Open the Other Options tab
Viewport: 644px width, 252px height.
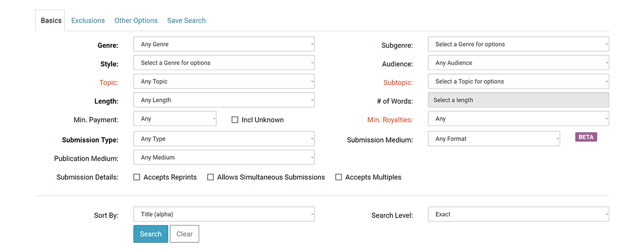pyautogui.click(x=136, y=20)
